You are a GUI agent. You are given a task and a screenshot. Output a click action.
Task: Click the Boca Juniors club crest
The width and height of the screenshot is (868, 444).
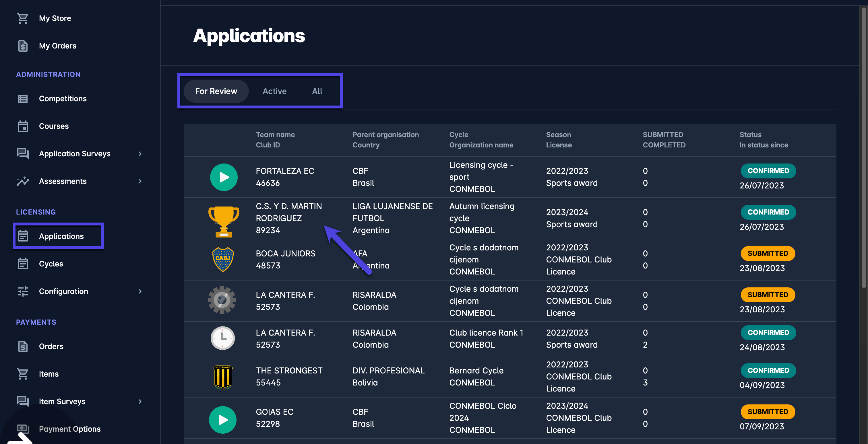coord(223,260)
